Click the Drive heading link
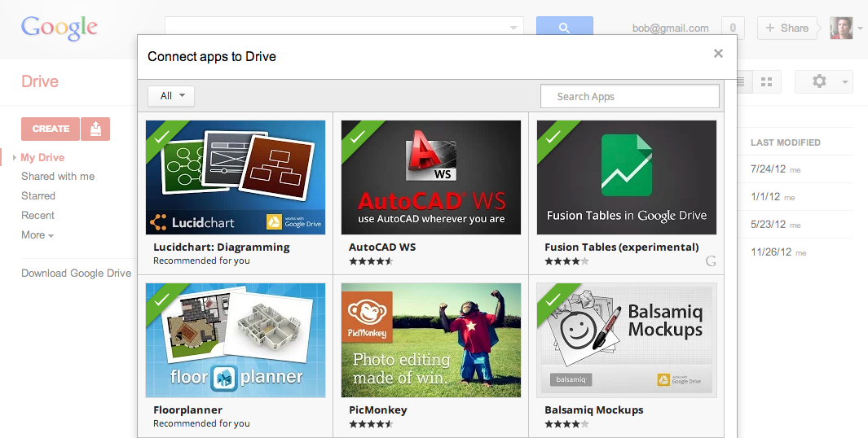The height and width of the screenshot is (438, 868). (x=40, y=81)
